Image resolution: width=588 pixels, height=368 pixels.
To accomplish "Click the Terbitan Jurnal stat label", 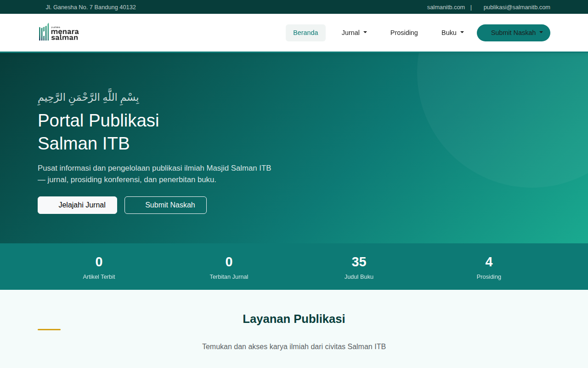I will 229,277.
